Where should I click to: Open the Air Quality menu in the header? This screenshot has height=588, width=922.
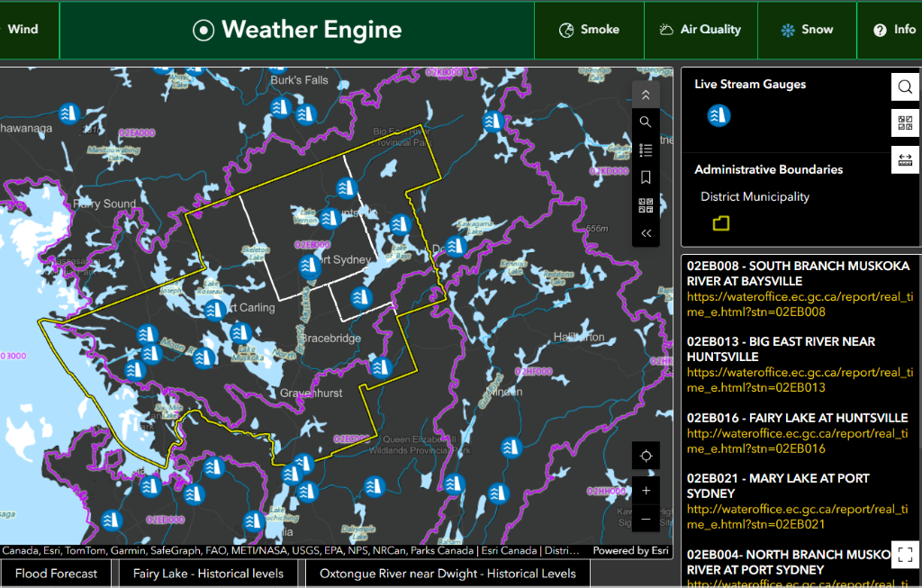pyautogui.click(x=701, y=29)
